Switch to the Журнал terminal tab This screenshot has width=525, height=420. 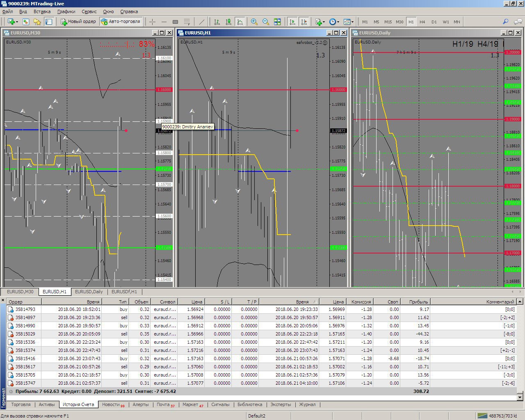click(x=307, y=404)
